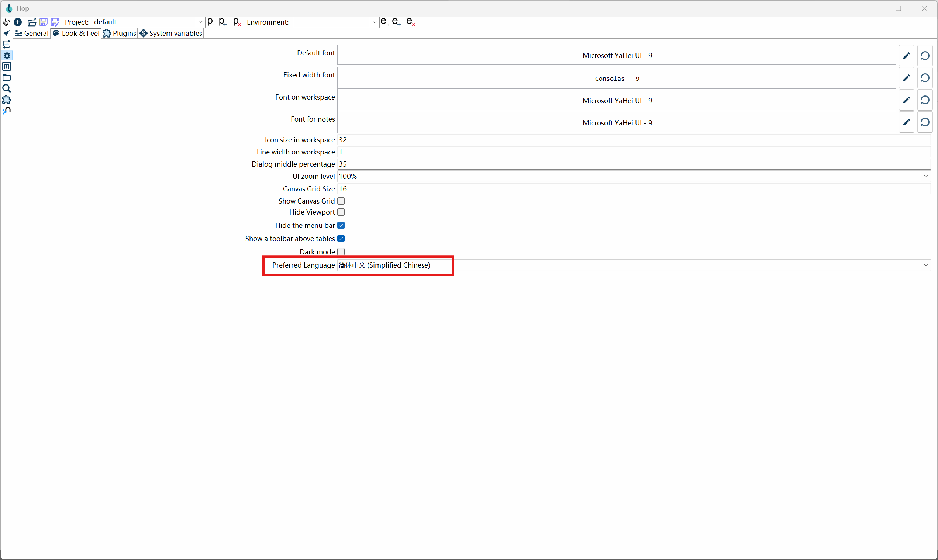
Task: Reset the Fixed width font
Action: click(925, 78)
